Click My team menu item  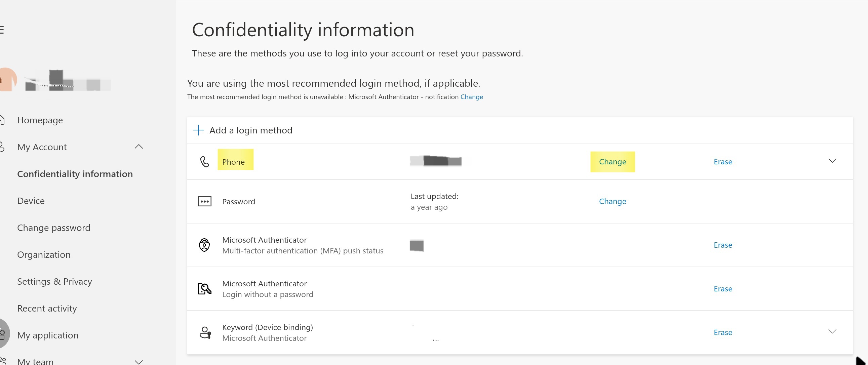click(35, 361)
